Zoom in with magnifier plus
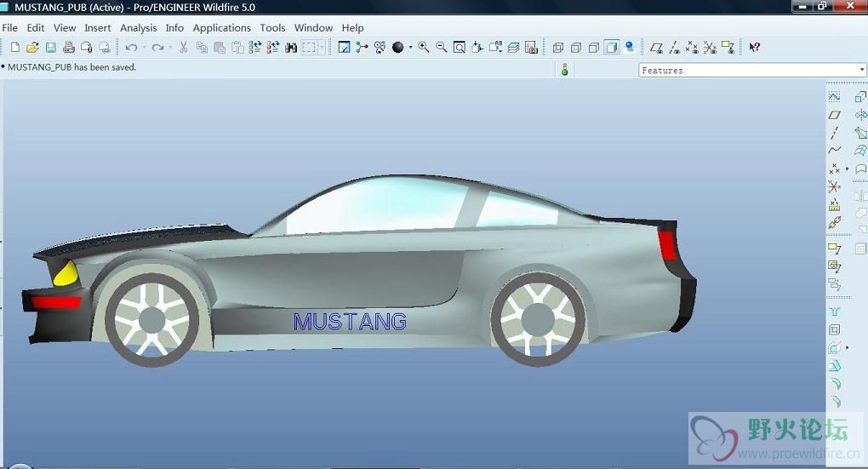Screen dimensions: 868x469 [424, 48]
